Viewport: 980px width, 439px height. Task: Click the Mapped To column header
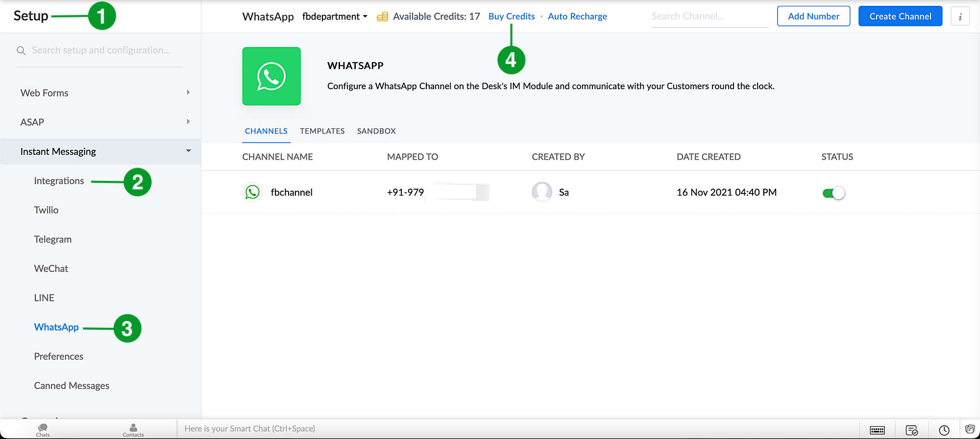point(413,157)
